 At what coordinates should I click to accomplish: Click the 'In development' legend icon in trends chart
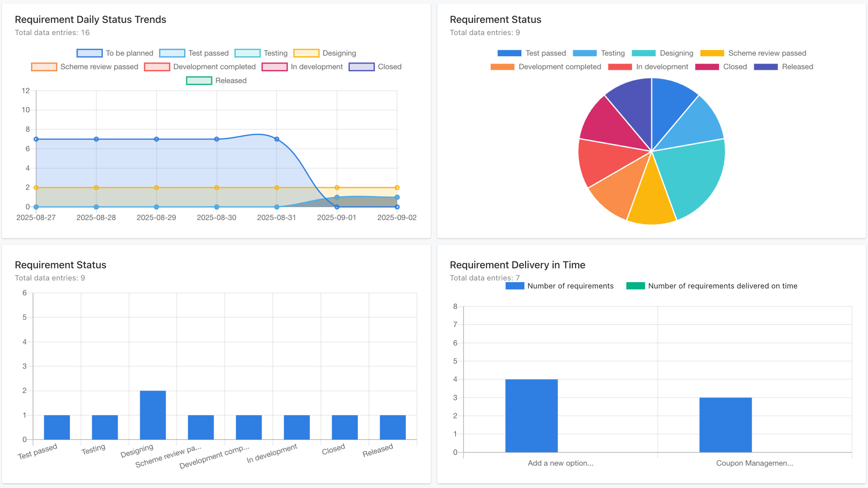pyautogui.click(x=275, y=67)
